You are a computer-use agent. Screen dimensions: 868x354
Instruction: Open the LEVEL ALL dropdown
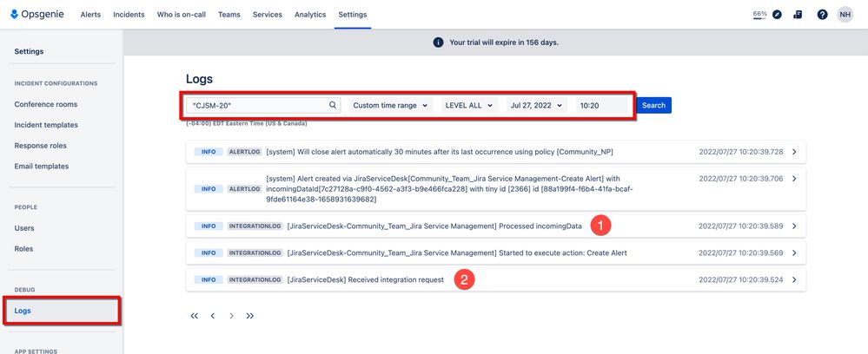[469, 105]
